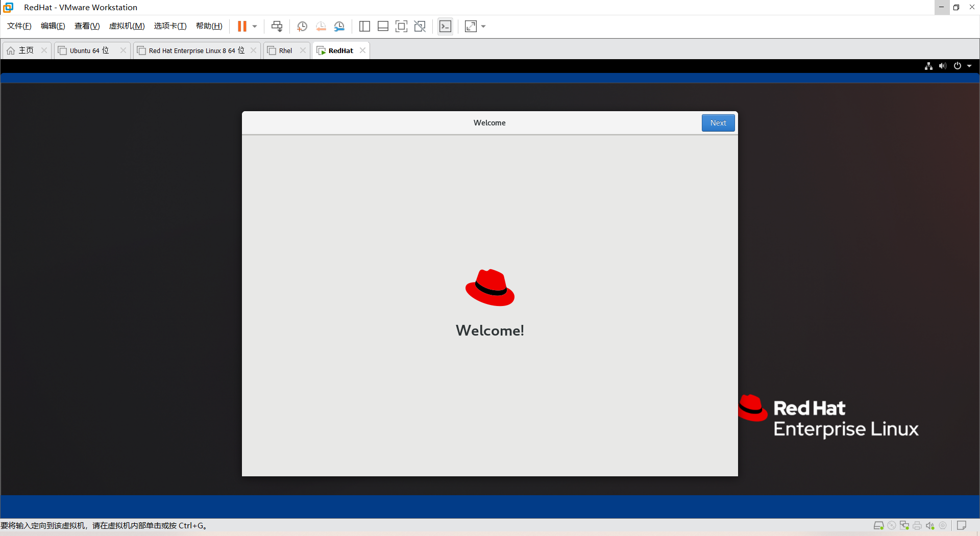Select the hard disk status icon
This screenshot has height=536, width=980.
point(879,525)
